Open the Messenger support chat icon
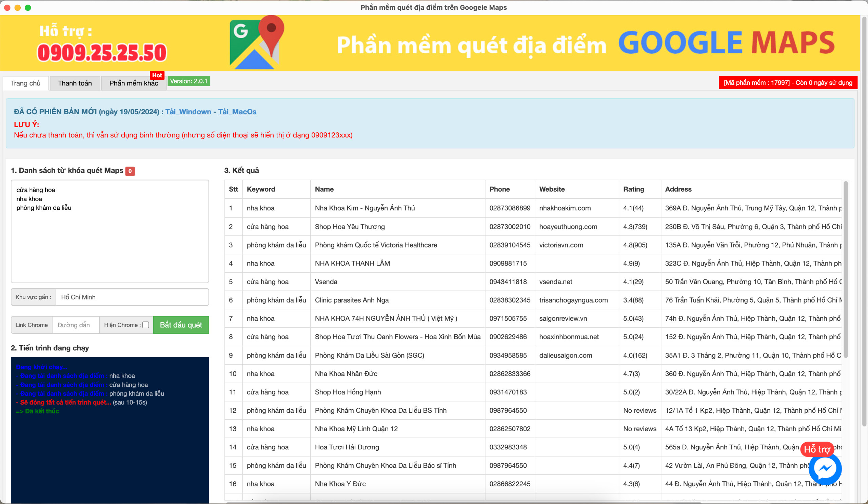Image resolution: width=868 pixels, height=504 pixels. [825, 468]
